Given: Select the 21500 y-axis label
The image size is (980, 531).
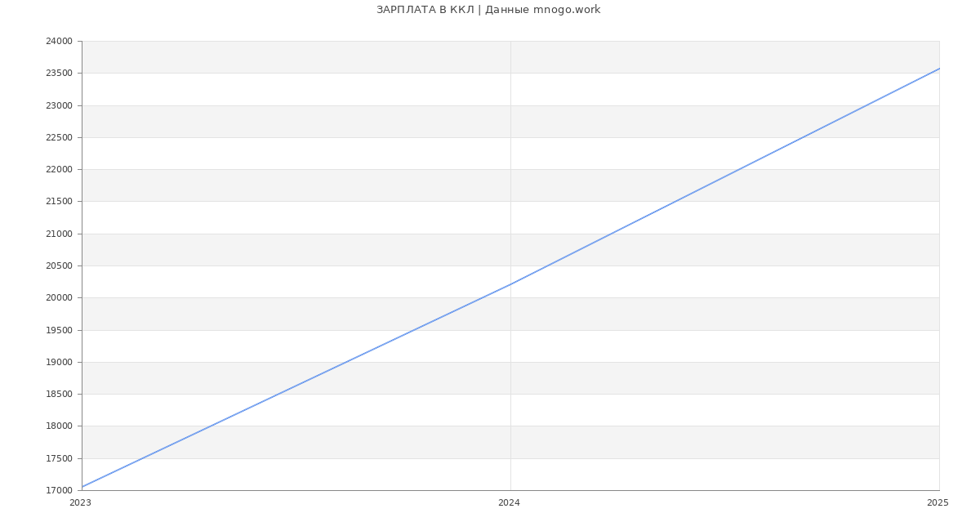Looking at the screenshot, I should point(59,202).
